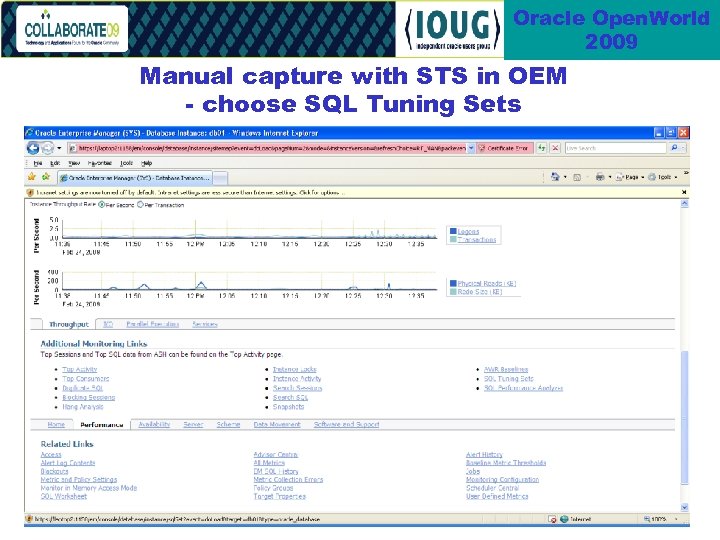Switch to the Throughput sub-tab
720x540 pixels.
68,324
